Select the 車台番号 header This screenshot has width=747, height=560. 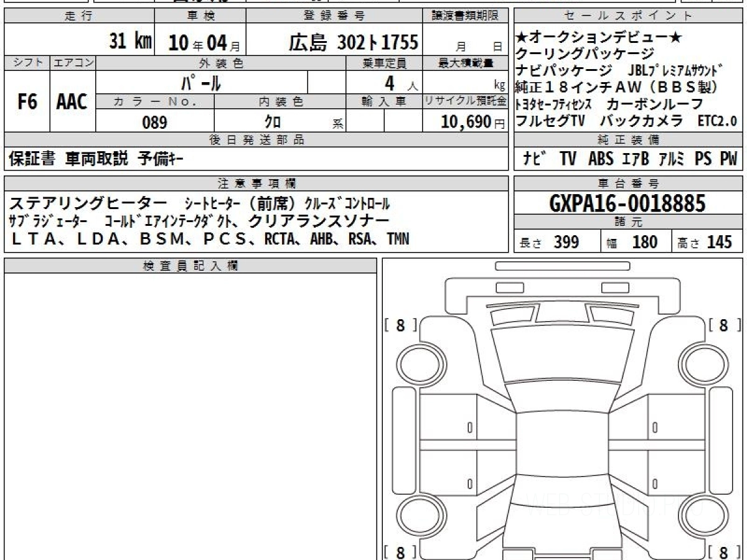point(628,183)
